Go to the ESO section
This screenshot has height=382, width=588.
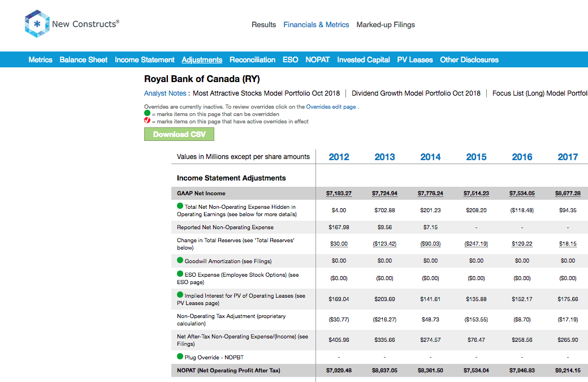click(290, 59)
